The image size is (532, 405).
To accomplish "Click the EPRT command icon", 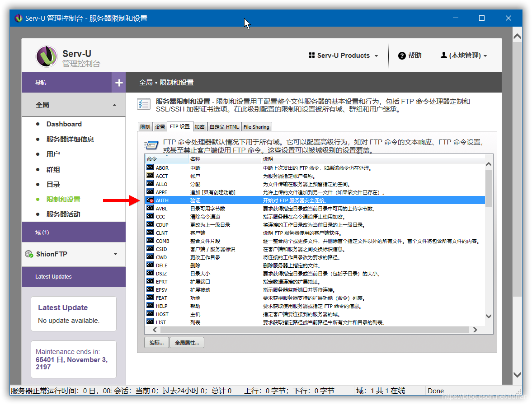I will point(150,281).
